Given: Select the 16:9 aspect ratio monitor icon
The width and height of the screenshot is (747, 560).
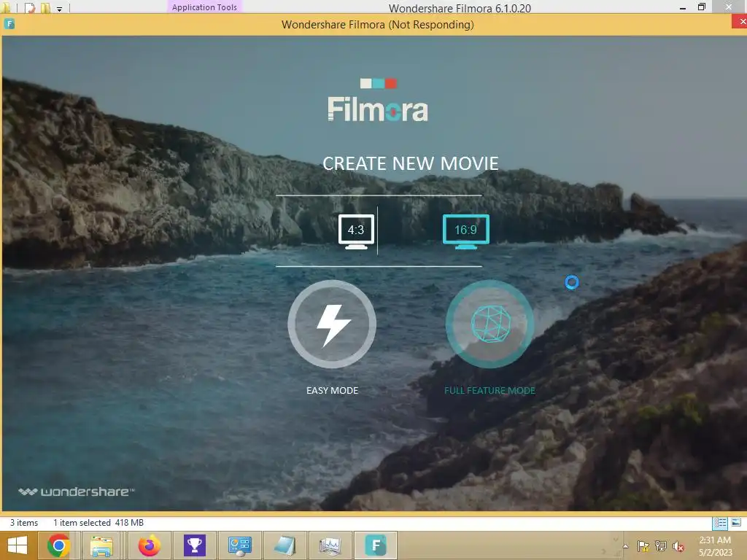Looking at the screenshot, I should [x=466, y=232].
